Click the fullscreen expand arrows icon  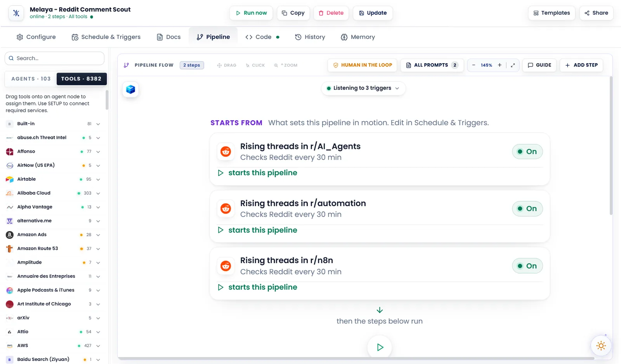(513, 65)
